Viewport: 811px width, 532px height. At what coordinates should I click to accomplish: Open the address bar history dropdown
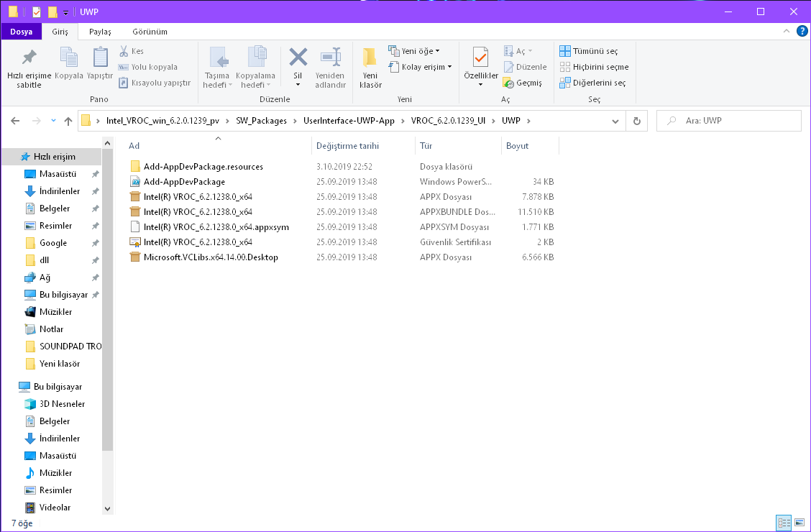click(615, 121)
